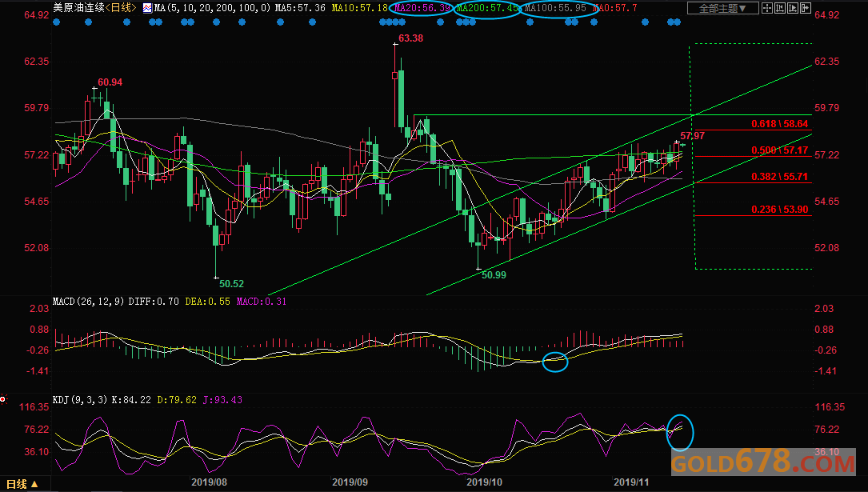The height and width of the screenshot is (492, 868).
Task: Select the 0.618\58.64 Fibonacci level label
Action: pyautogui.click(x=779, y=124)
